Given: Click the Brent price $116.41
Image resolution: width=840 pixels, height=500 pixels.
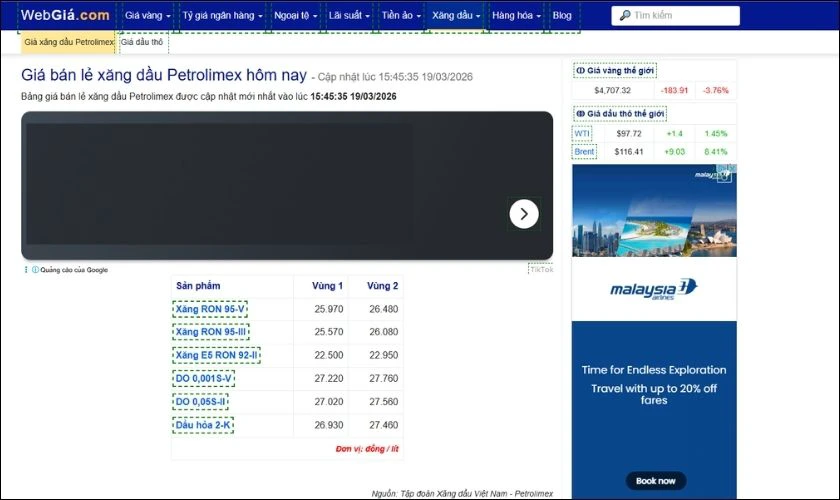Looking at the screenshot, I should point(628,152).
